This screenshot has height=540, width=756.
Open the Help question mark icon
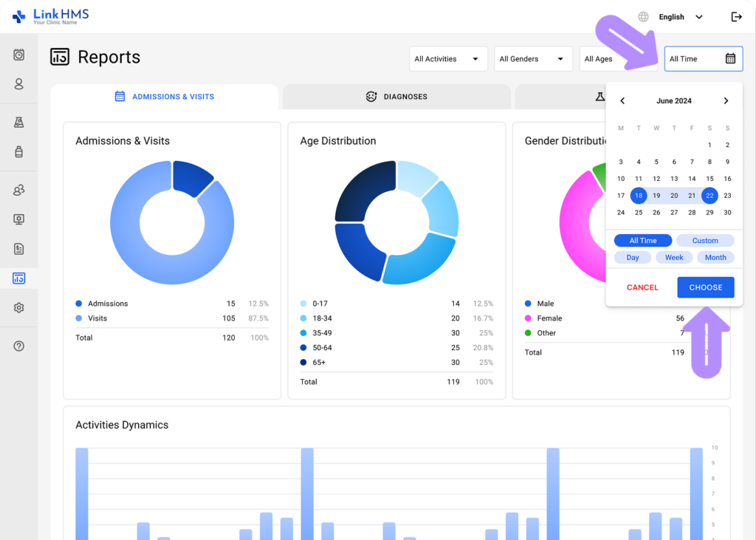(18, 345)
